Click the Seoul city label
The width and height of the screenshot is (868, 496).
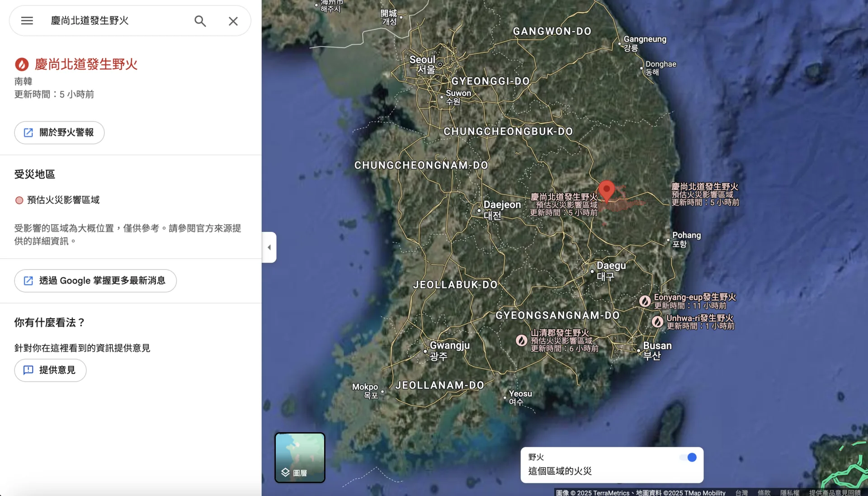point(423,65)
